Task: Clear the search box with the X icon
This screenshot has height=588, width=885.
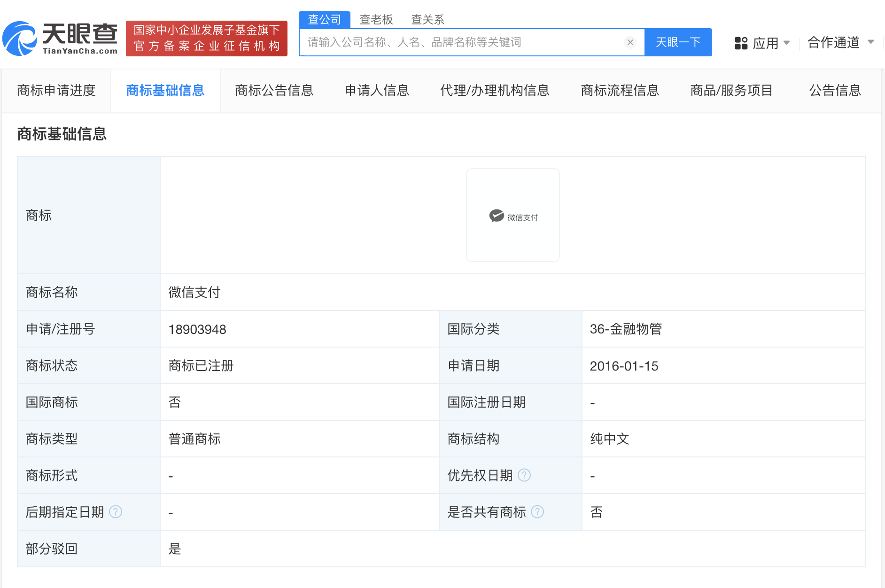Action: (630, 42)
